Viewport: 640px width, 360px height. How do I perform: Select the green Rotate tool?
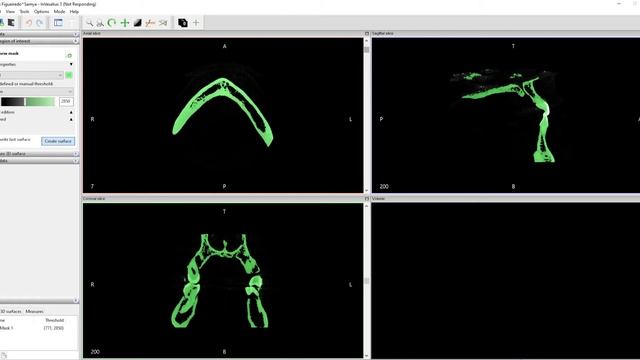[x=111, y=23]
